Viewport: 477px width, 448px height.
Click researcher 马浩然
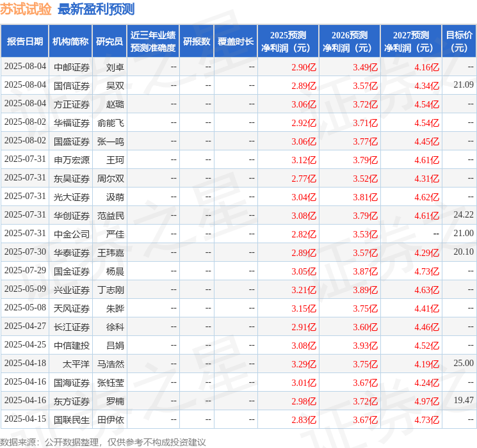pyautogui.click(x=111, y=364)
